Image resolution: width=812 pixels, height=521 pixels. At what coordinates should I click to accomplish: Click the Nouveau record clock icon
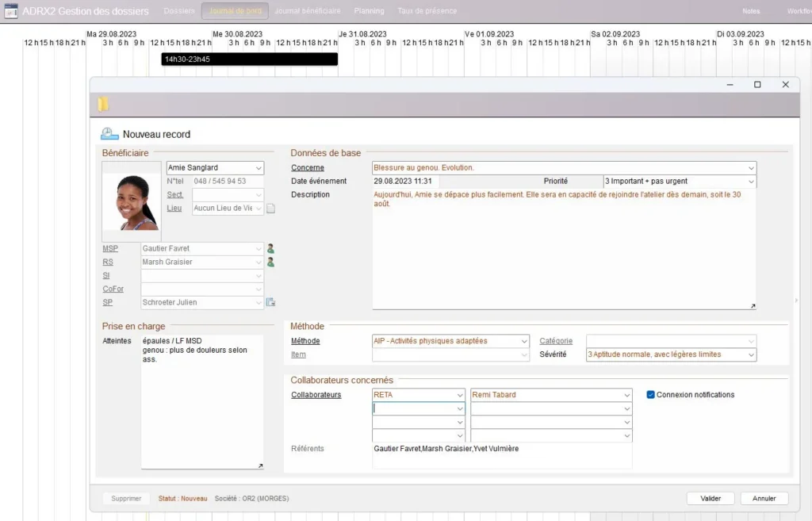109,134
